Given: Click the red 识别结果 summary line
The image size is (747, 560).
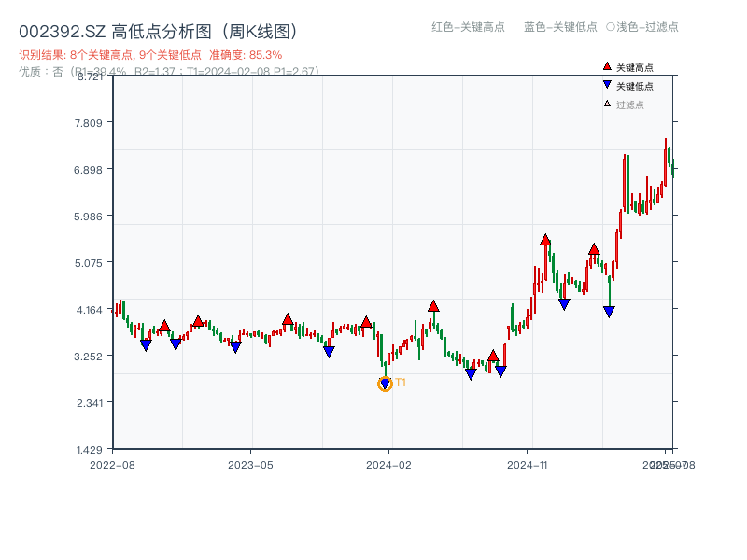Looking at the screenshot, I should (150, 55).
